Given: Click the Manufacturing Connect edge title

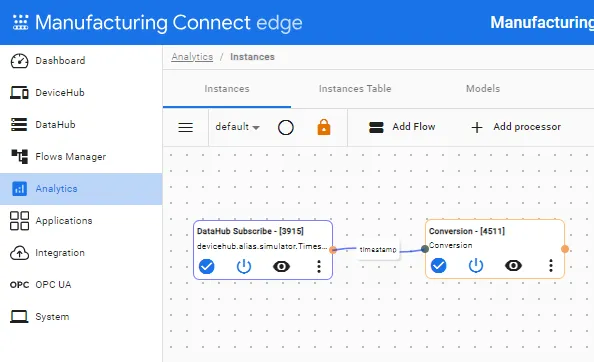Looking at the screenshot, I should [169, 23].
